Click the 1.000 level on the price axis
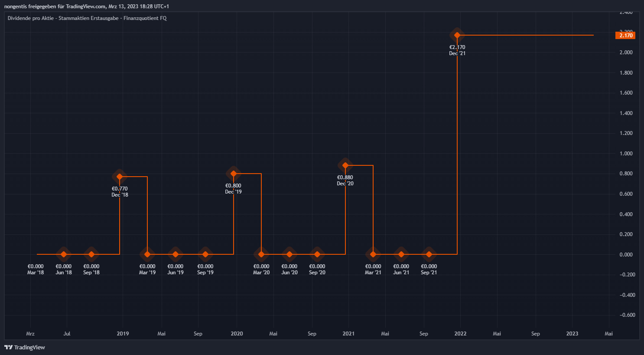 [626, 154]
